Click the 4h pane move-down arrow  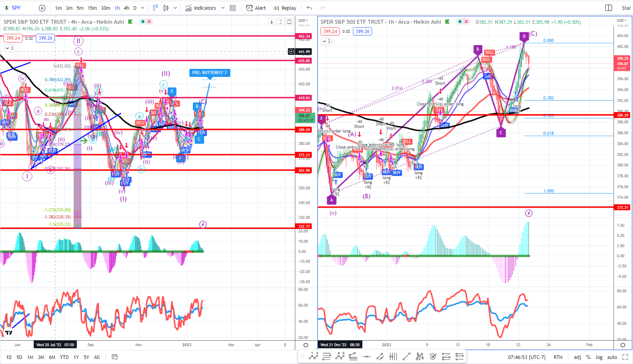click(x=272, y=22)
